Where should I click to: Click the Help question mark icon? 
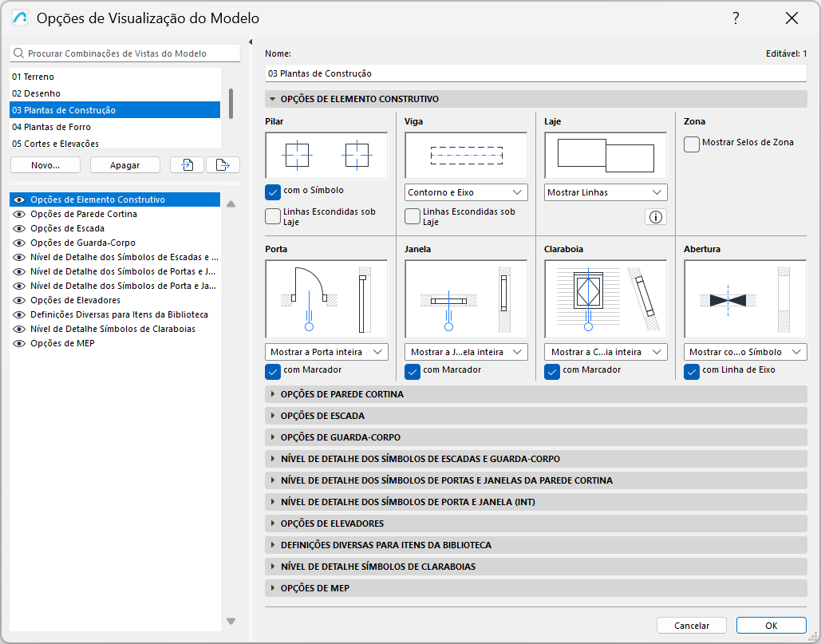click(735, 18)
